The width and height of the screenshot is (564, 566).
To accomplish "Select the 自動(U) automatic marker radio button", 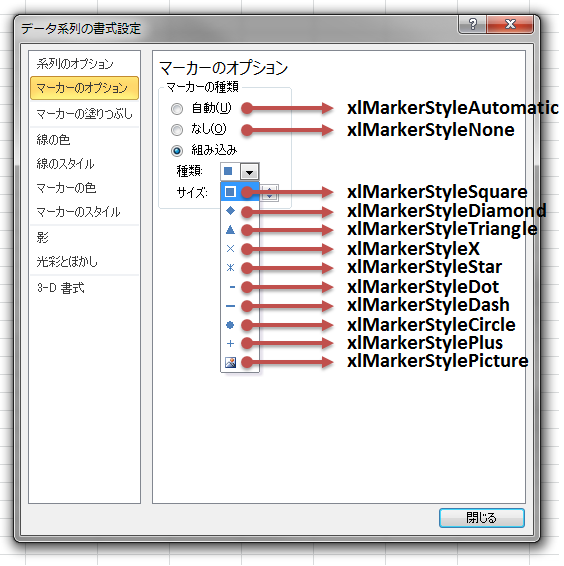I will (x=178, y=110).
